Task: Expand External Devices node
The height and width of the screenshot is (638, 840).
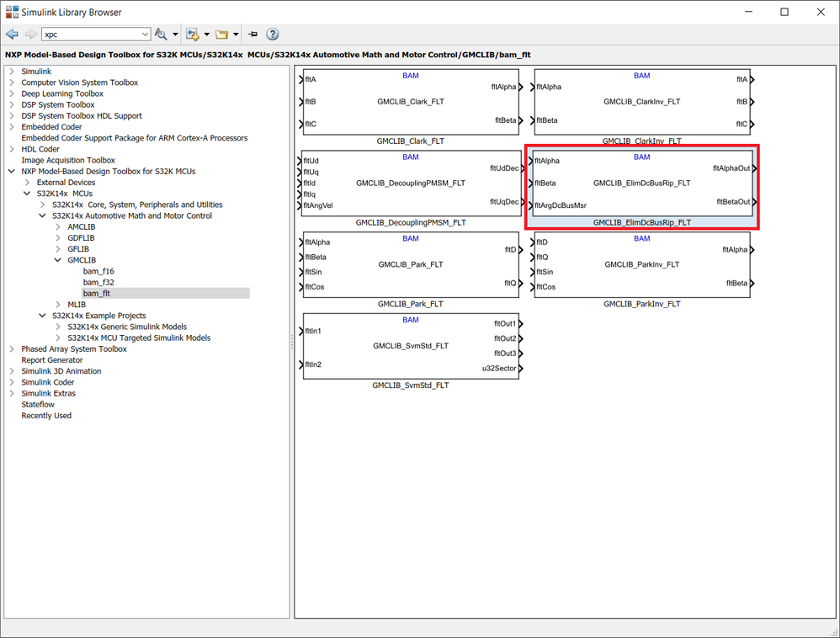Action: click(27, 182)
